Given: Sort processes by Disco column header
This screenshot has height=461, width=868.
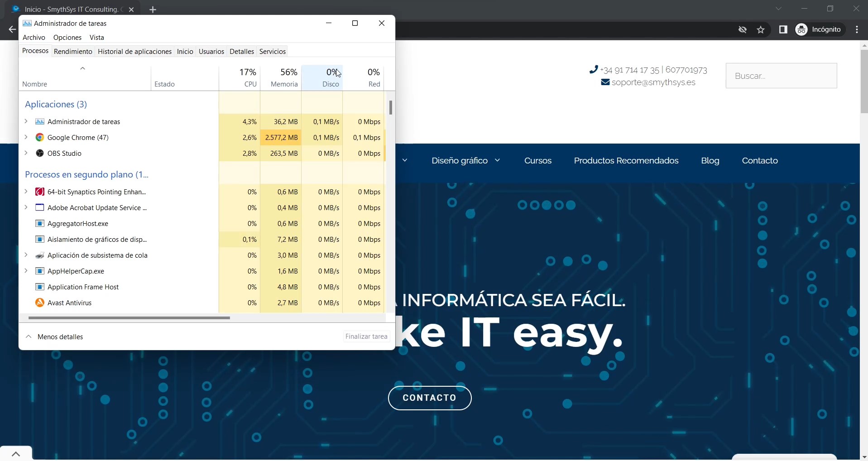Looking at the screenshot, I should (322, 78).
